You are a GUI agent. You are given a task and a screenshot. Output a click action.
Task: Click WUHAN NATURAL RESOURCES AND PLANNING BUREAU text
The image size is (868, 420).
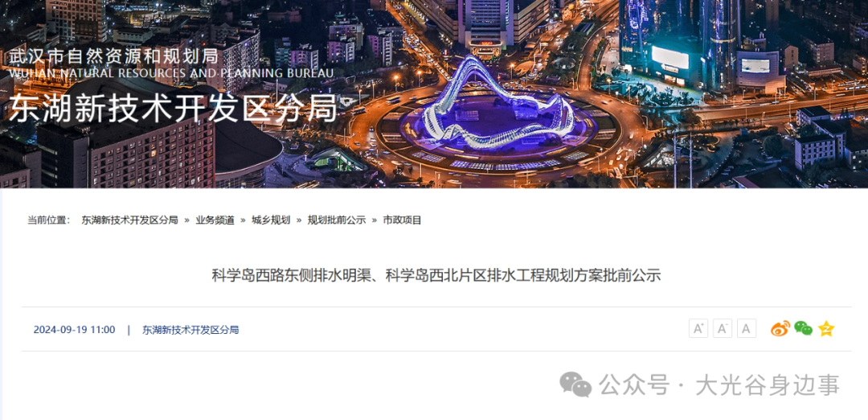coord(171,73)
